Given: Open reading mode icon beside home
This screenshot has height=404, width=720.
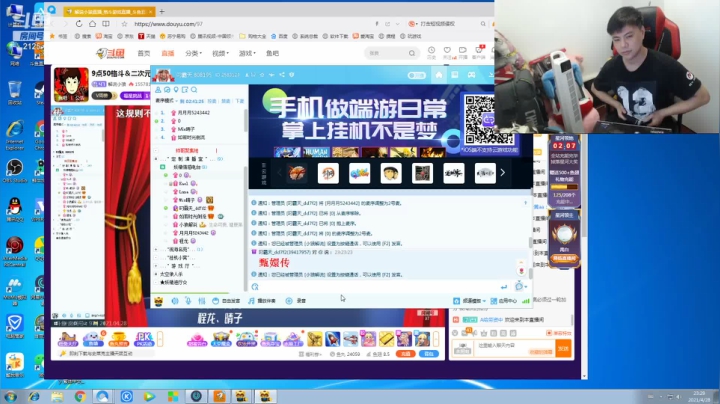Looking at the screenshot, I should 106,24.
